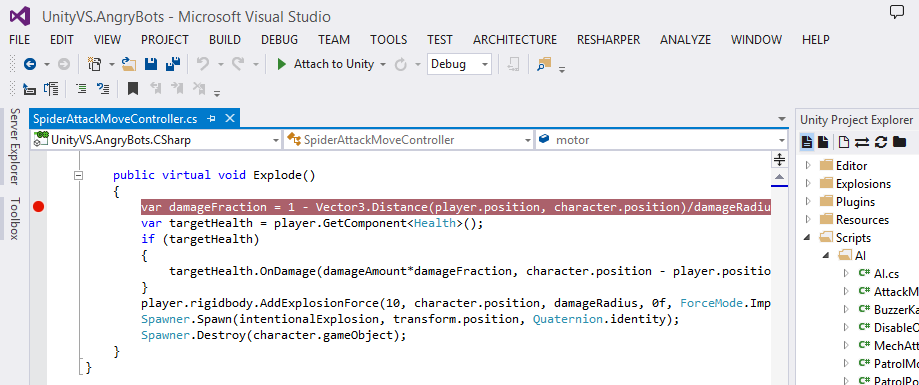Click the Navigate Forward arrow icon
Screen dimensions: 919x385
[63, 64]
